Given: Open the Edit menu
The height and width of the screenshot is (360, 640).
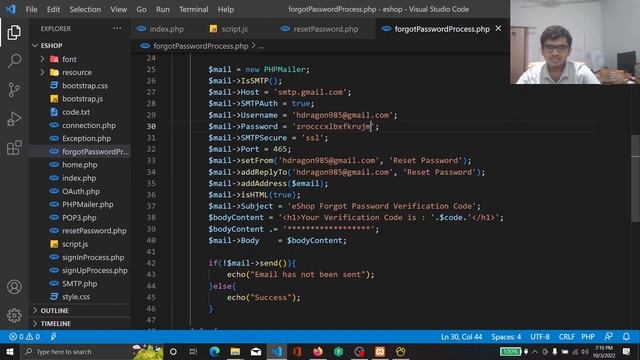Looking at the screenshot, I should click(x=53, y=9).
